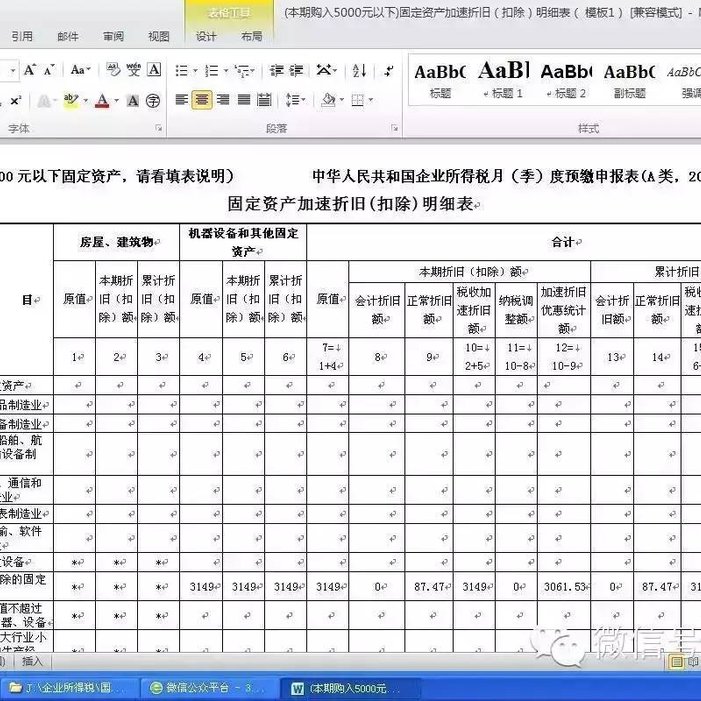Open the 引用 ribbon tab

tap(22, 36)
